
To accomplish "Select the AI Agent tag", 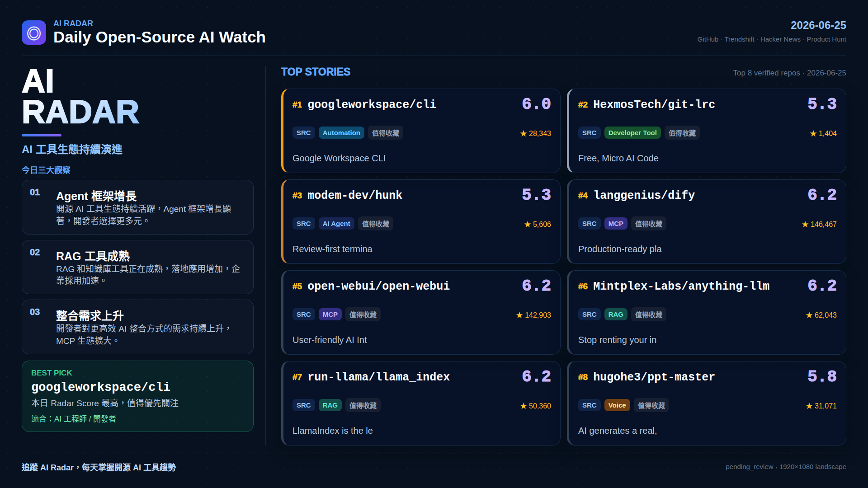I will pos(336,224).
